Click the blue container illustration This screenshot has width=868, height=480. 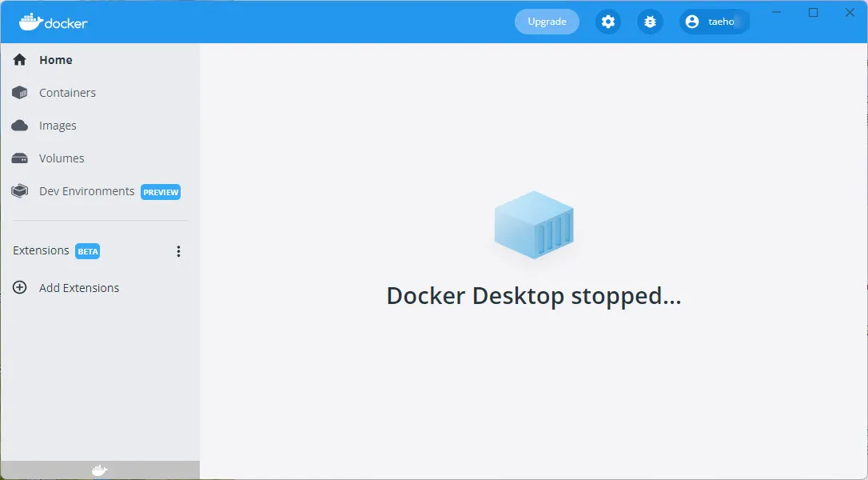click(533, 224)
